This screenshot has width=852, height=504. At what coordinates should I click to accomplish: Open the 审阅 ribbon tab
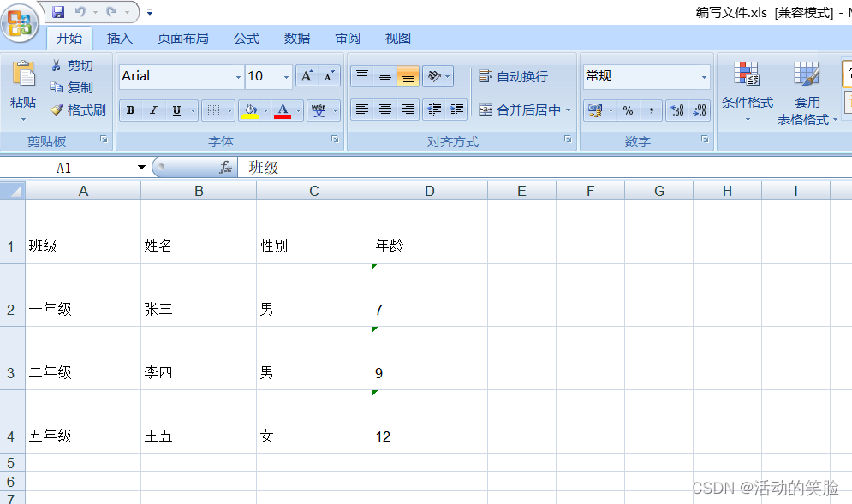click(348, 38)
